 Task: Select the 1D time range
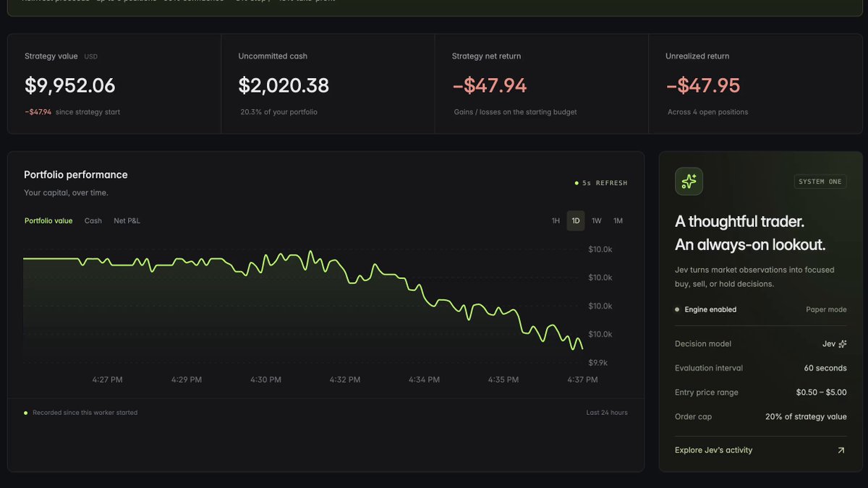576,221
